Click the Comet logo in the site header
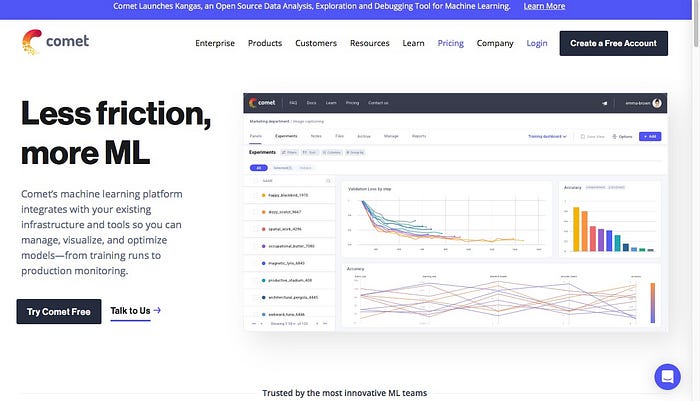700x401 pixels. click(x=55, y=42)
